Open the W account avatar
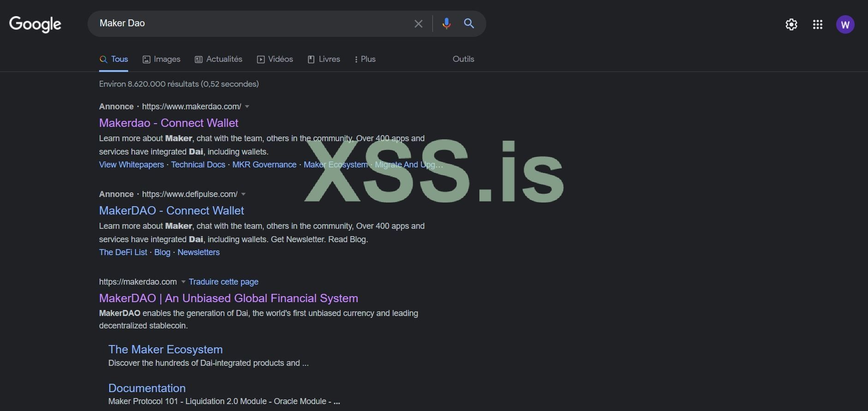 point(845,24)
